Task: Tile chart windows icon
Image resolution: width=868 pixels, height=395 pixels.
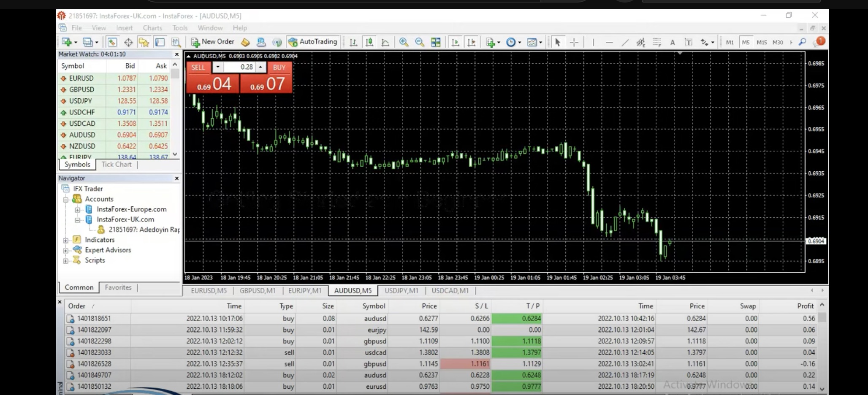Action: tap(436, 42)
